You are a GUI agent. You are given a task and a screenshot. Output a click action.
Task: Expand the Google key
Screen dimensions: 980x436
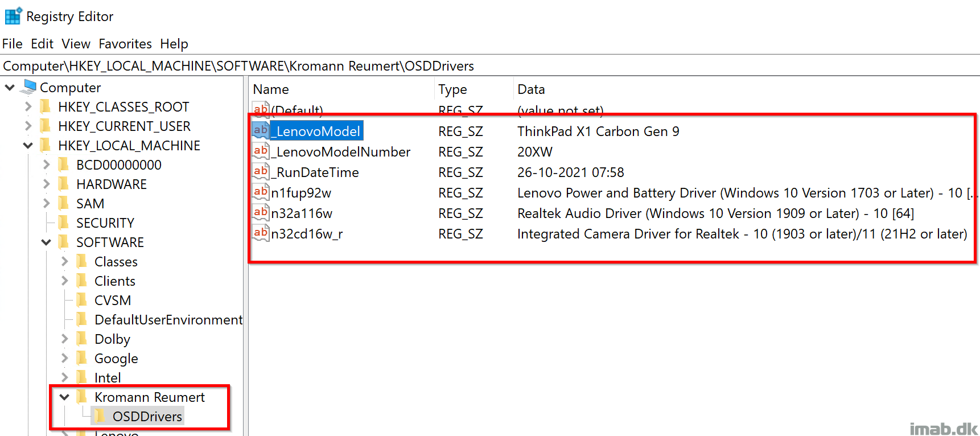coord(64,358)
